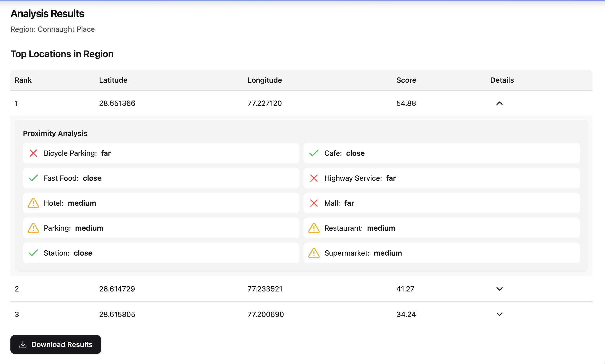Expand details for rank 3 location
This screenshot has width=605, height=364.
[499, 314]
